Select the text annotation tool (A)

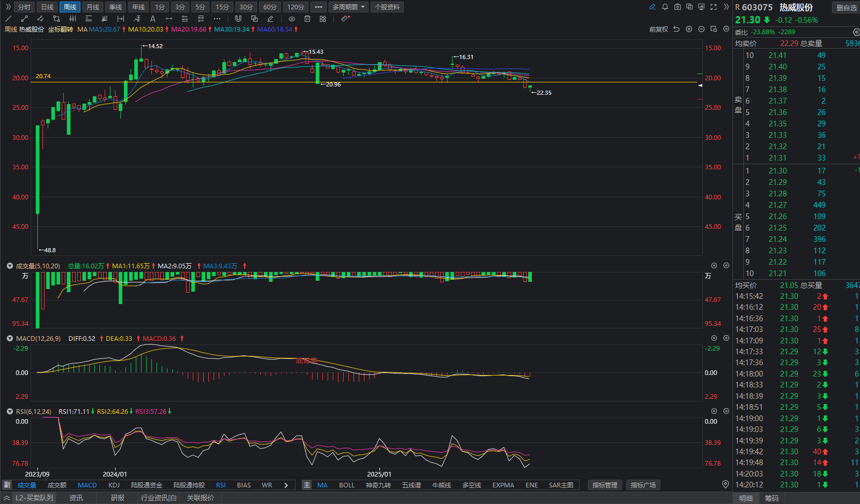(153, 19)
